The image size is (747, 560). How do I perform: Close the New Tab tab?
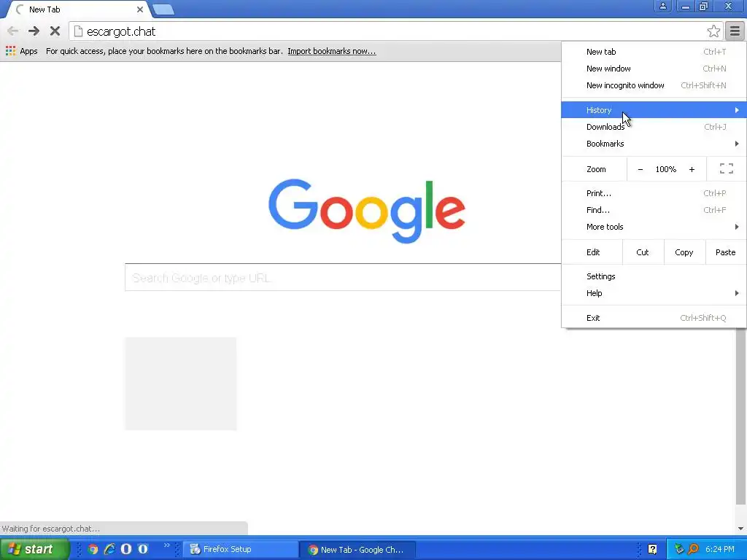tap(139, 9)
